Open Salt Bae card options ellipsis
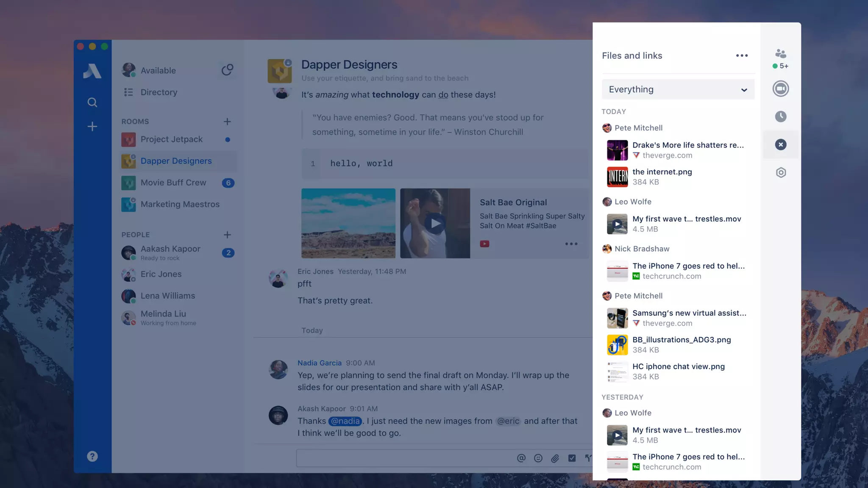 point(571,244)
